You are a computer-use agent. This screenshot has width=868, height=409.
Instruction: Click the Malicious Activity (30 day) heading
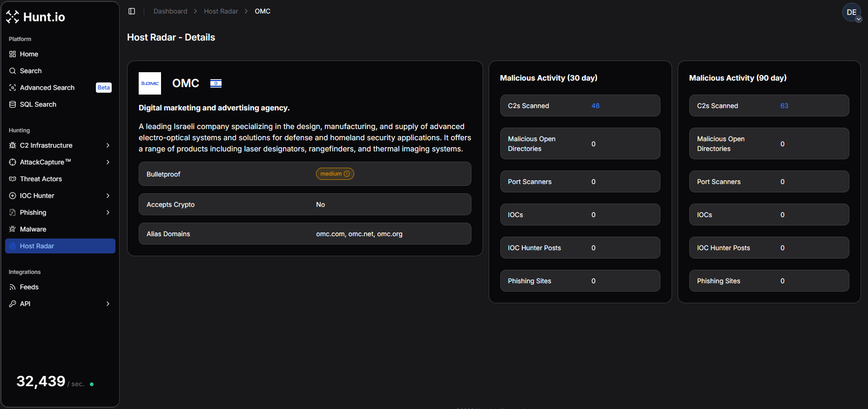click(x=549, y=78)
